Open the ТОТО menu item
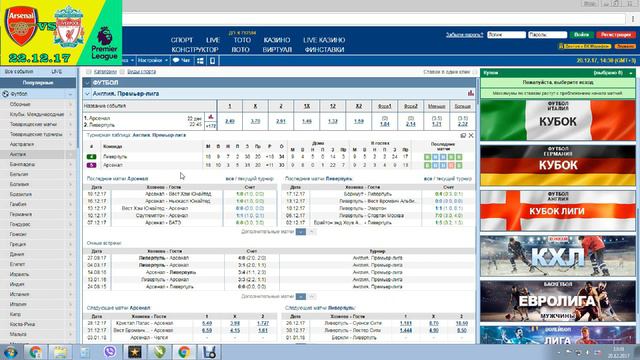Screen dimensions: 640x360 pos(242,40)
